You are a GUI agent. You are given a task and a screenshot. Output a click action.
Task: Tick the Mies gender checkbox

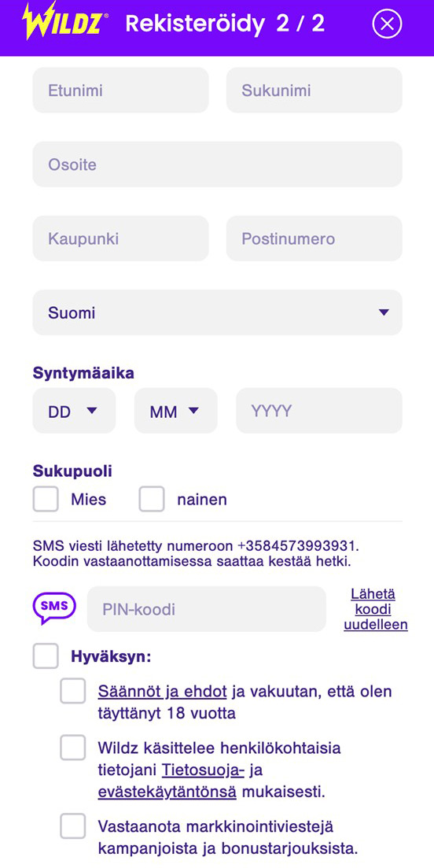(x=46, y=499)
